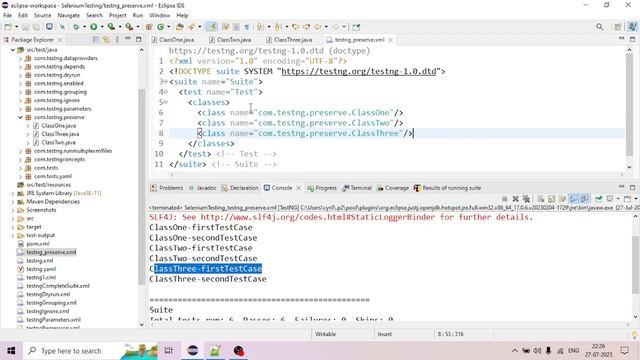Collapse the src/test/java source folder
Image resolution: width=640 pixels, height=360 pixels.
click(13, 50)
